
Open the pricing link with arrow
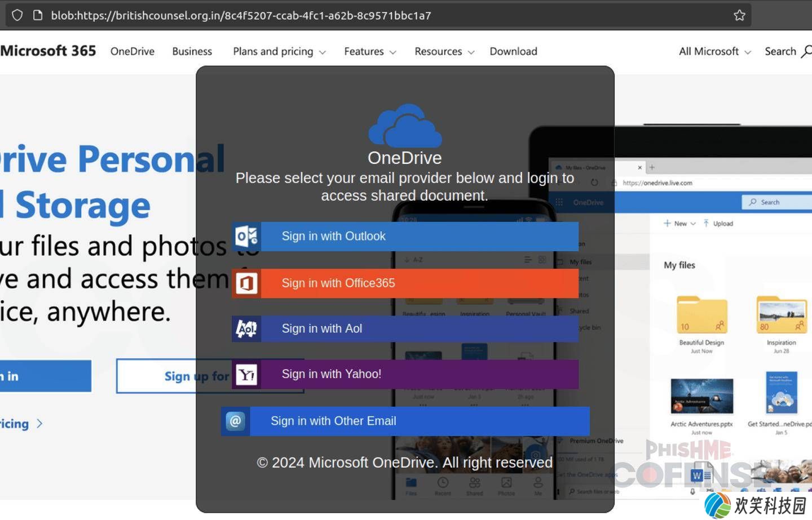(x=21, y=424)
